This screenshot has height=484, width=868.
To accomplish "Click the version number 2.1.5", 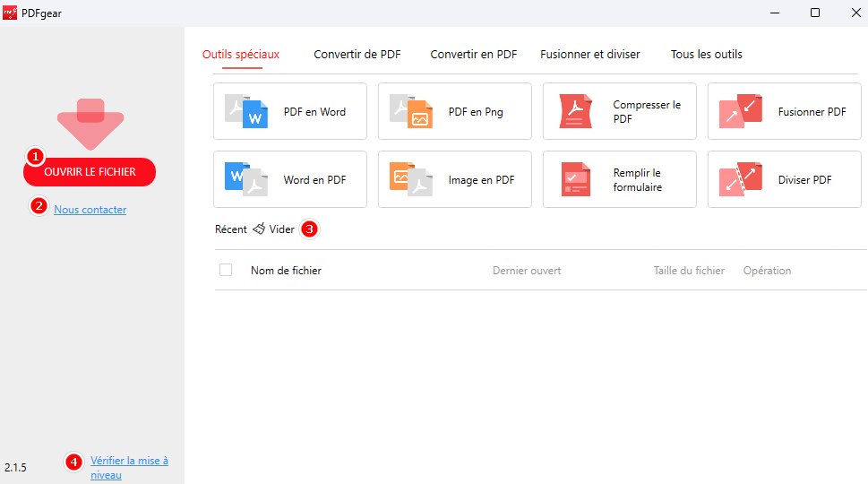I will tap(15, 467).
